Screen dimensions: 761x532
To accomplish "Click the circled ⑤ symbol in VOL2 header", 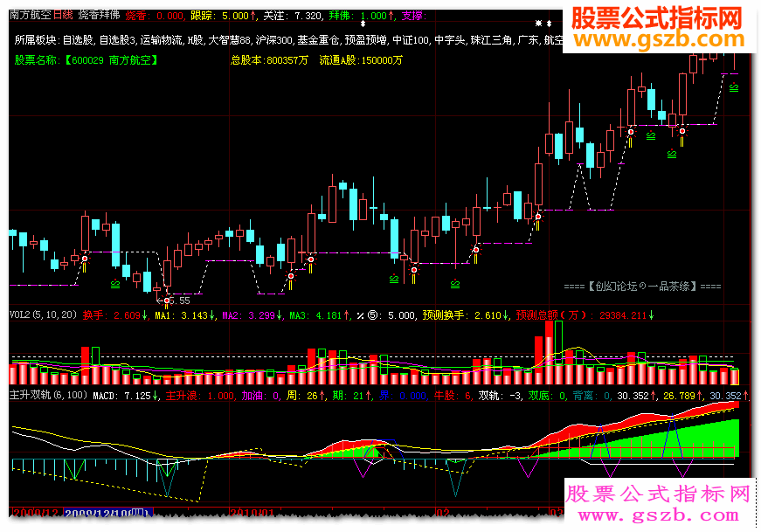I will 372,315.
